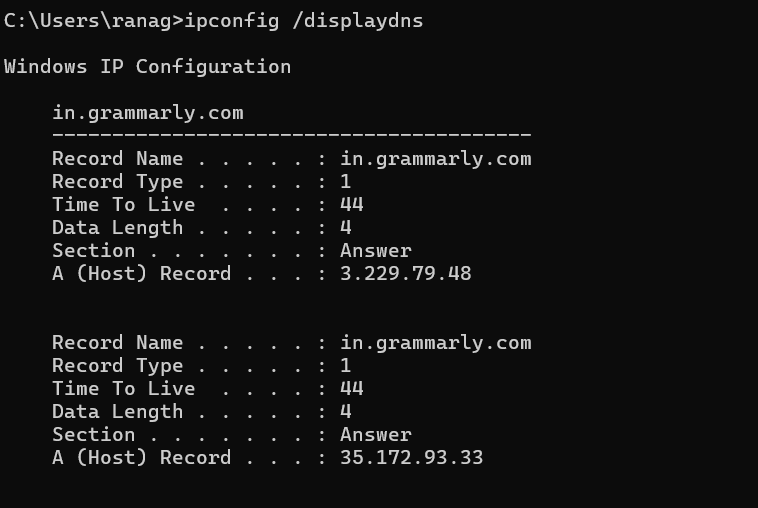
Task: Click the first Record Type value 1
Action: pyautogui.click(x=346, y=182)
